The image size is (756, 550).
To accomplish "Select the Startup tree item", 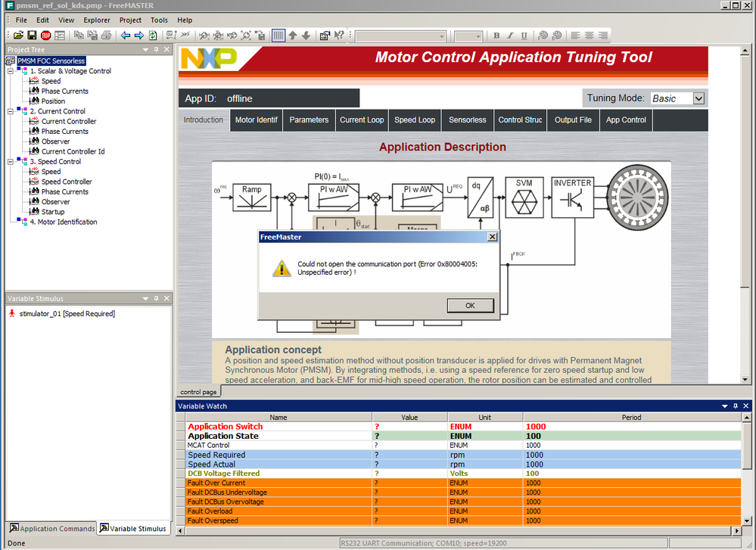I will click(52, 212).
